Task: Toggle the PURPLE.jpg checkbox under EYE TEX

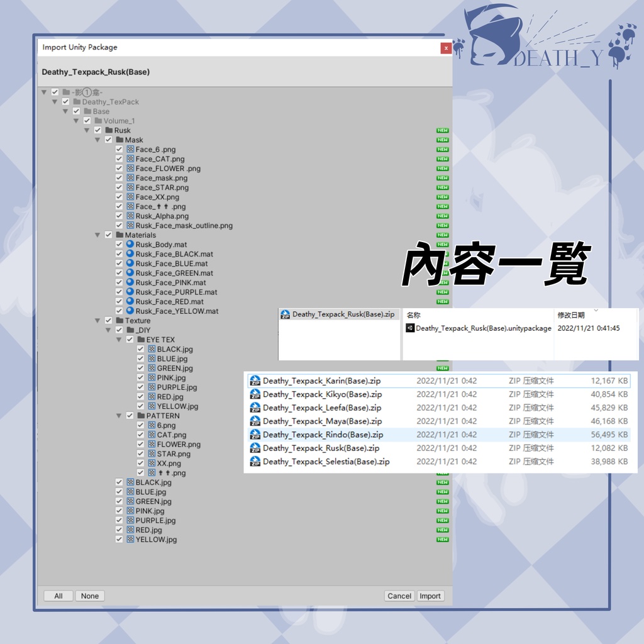Action: (140, 387)
